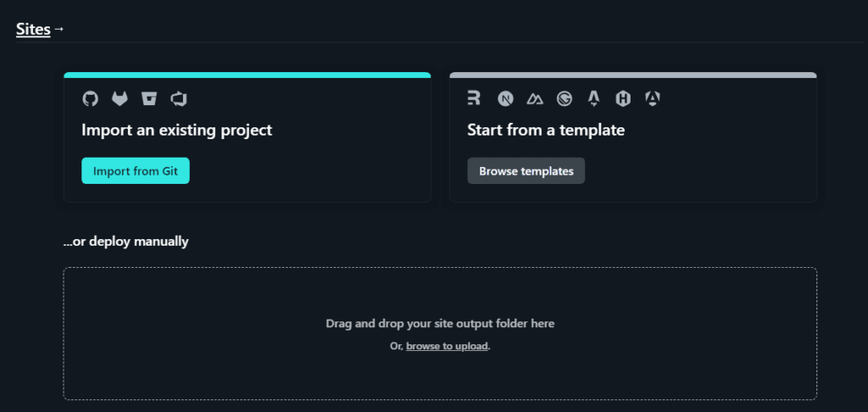
Task: Click the GitLab fox logo icon
Action: (120, 99)
